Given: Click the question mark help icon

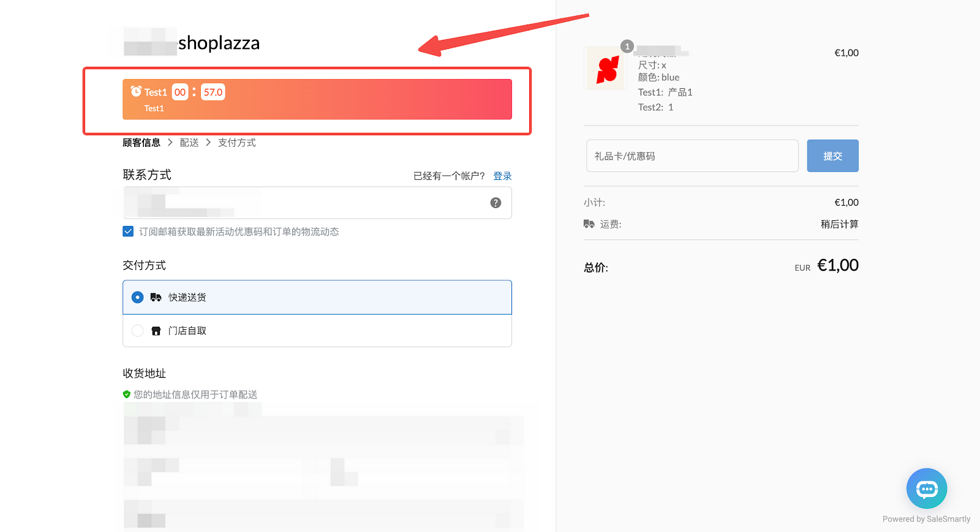Looking at the screenshot, I should pos(496,203).
